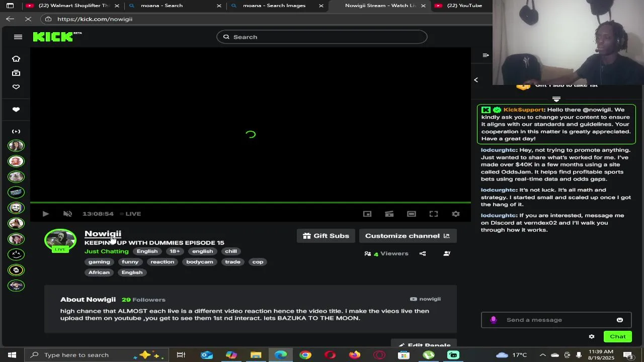The image size is (644, 362).
Task: Click the follow user icon beside share
Action: click(447, 254)
